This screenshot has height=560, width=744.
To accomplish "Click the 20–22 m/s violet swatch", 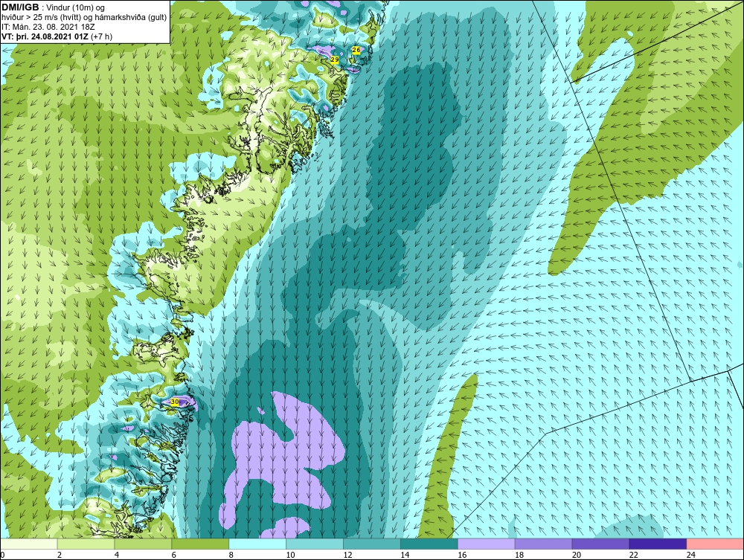I will pos(600,544).
